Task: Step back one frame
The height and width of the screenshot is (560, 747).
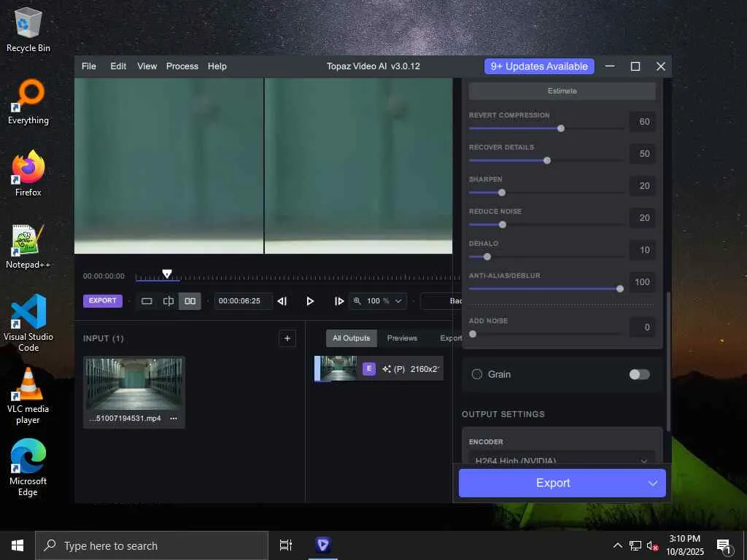Action: [282, 301]
